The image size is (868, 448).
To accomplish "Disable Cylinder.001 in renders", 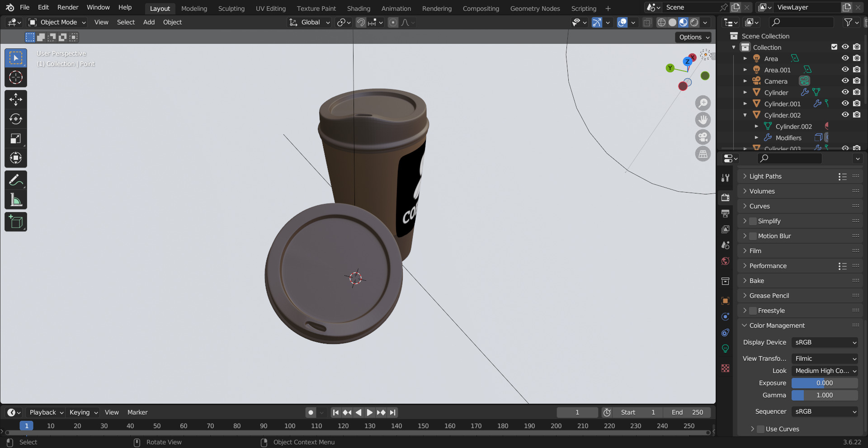I will [x=857, y=104].
